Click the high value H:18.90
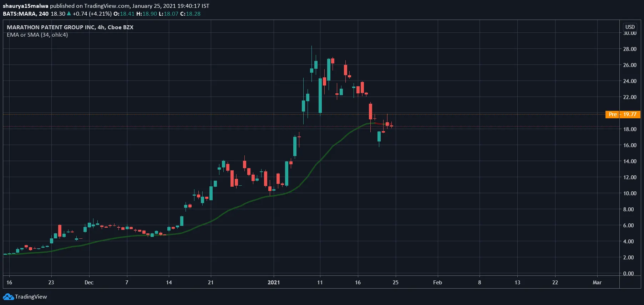 click(147, 14)
